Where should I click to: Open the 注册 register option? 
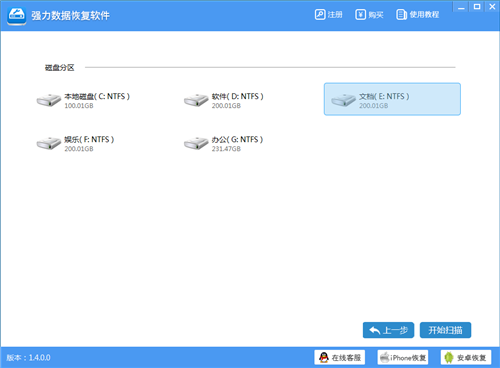click(x=329, y=15)
